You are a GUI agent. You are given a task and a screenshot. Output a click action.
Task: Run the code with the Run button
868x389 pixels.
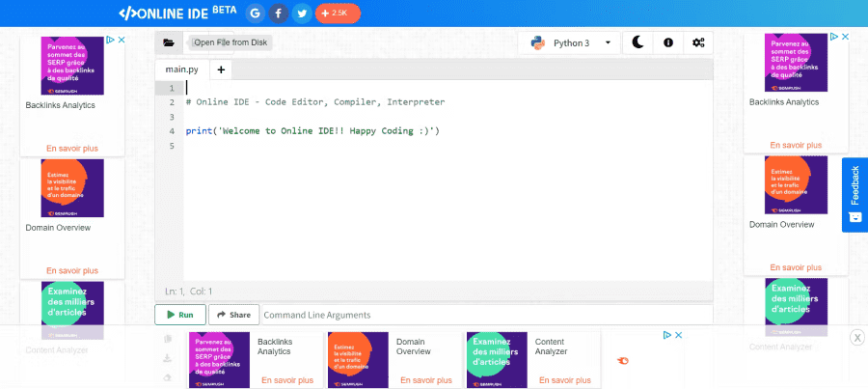[x=180, y=315]
